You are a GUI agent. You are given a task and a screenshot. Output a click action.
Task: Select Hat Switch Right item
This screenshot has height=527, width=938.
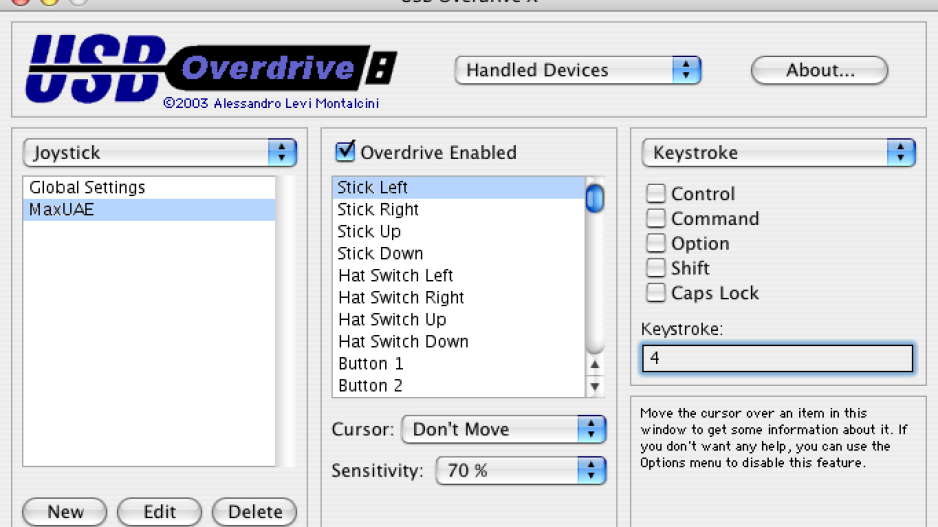[x=458, y=298]
